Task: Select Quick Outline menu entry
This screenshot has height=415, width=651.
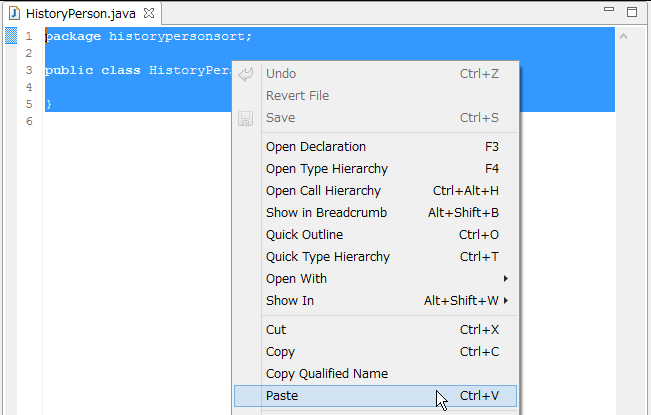Action: click(375, 235)
